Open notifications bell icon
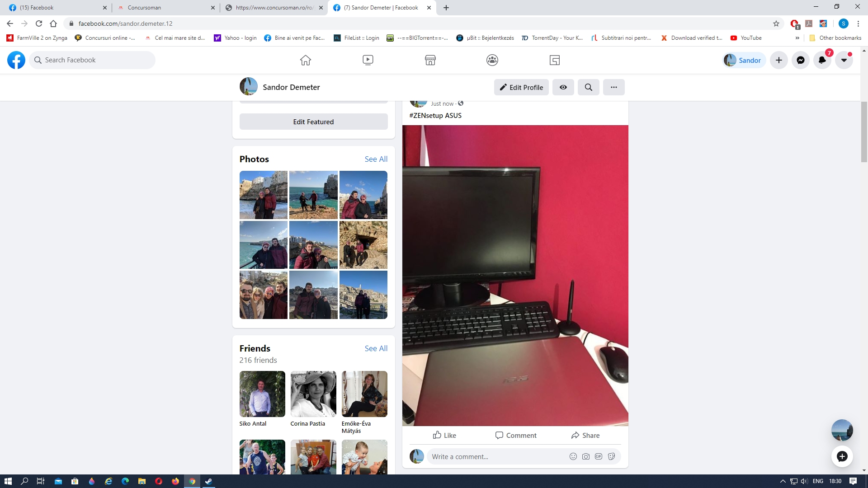Image resolution: width=868 pixels, height=488 pixels. point(822,60)
